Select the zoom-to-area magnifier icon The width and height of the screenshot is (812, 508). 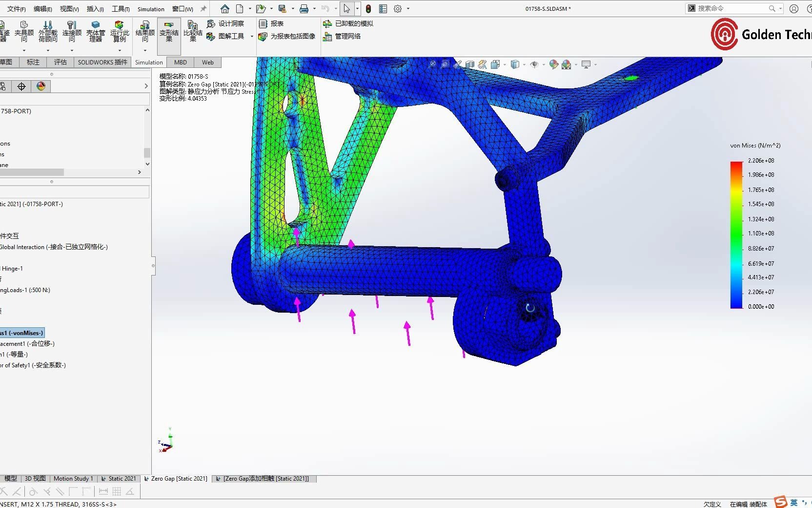(446, 64)
